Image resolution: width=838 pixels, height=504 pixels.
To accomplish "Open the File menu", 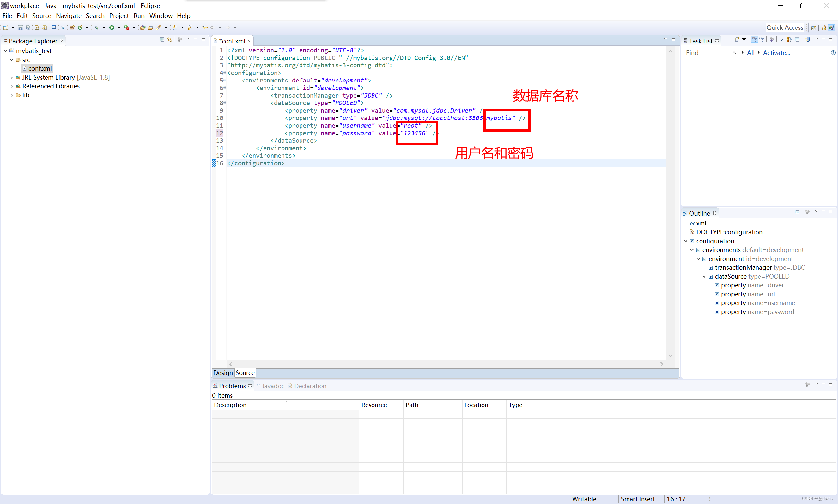I will coord(7,16).
